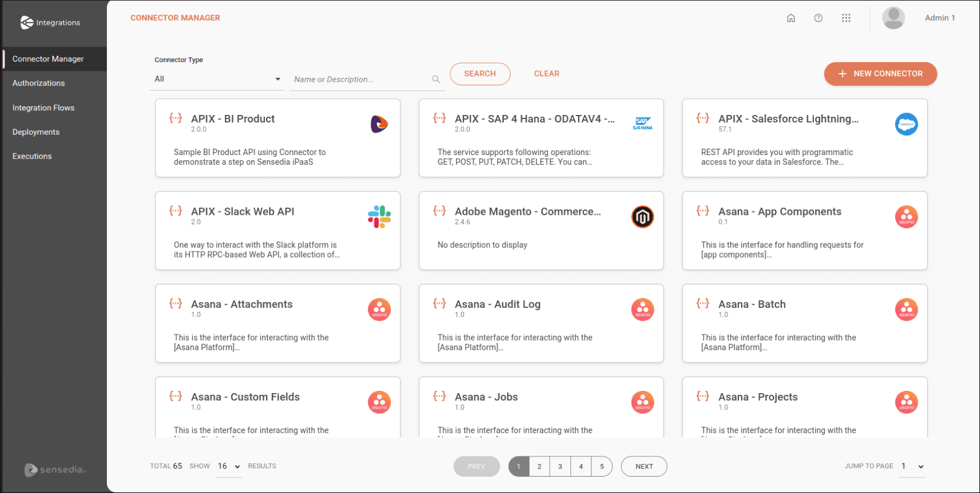Go to page 3 of results
Viewport: 980px width, 493px height.
coord(560,466)
